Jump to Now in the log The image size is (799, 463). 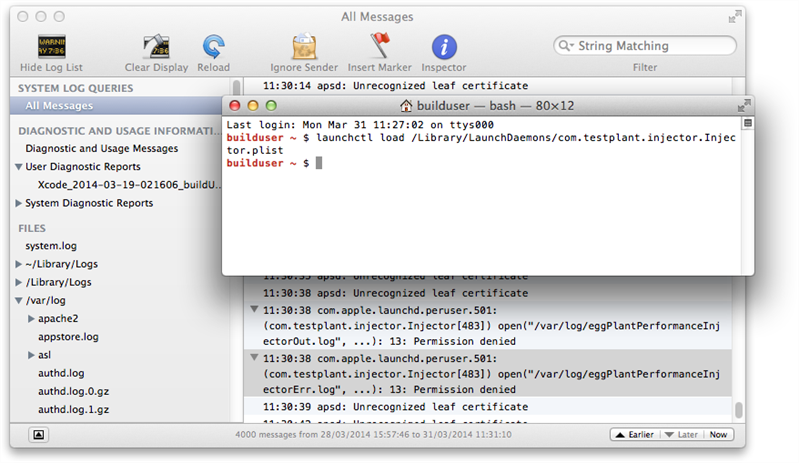[x=721, y=435]
